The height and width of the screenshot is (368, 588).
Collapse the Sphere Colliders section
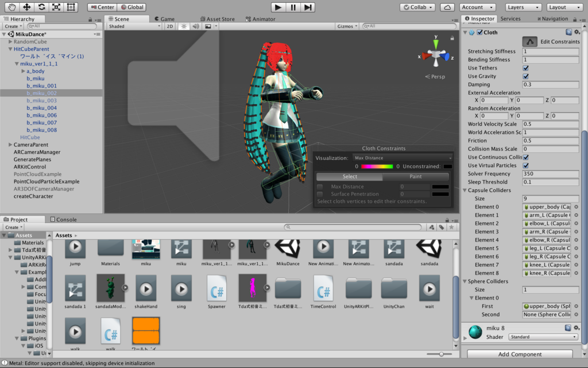(465, 281)
